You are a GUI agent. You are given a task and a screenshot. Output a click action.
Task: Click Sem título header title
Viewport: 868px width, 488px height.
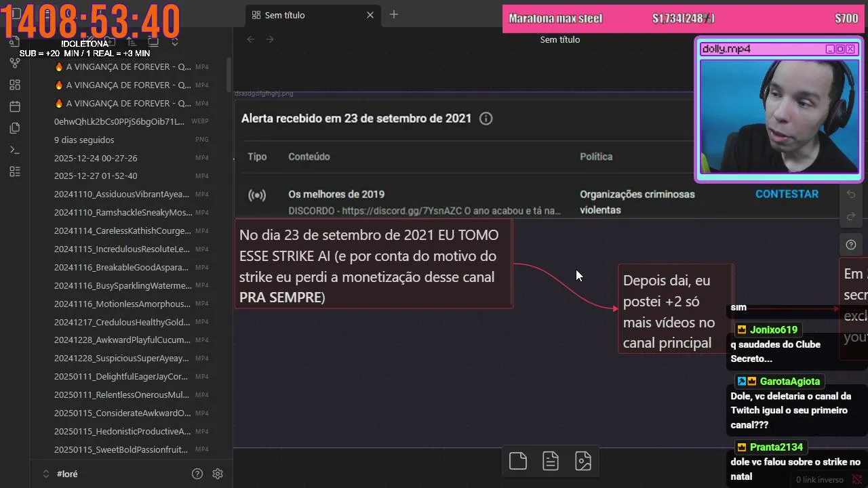click(x=560, y=39)
